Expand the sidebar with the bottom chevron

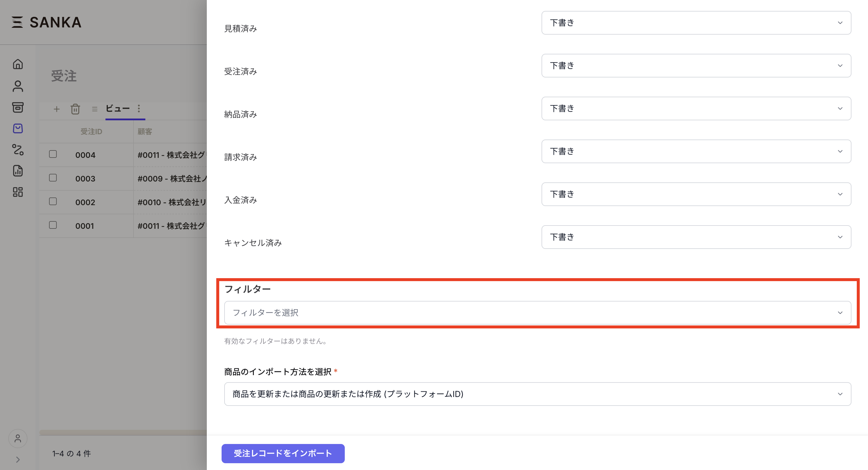pyautogui.click(x=18, y=460)
